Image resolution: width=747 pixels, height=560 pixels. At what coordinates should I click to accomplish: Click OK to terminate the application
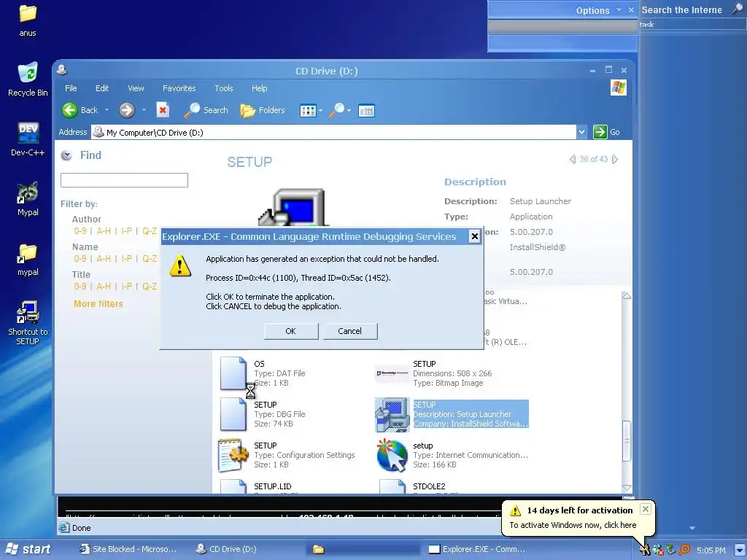click(290, 331)
